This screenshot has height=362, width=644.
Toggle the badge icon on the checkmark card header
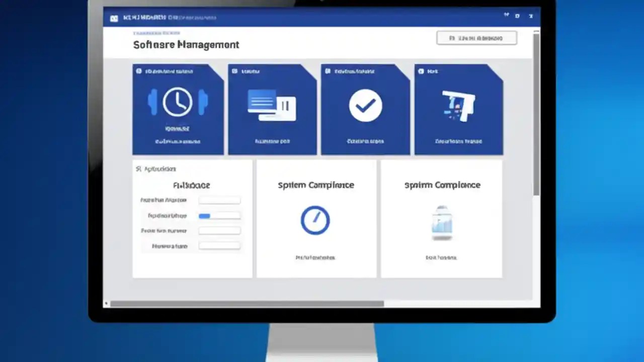(x=327, y=71)
